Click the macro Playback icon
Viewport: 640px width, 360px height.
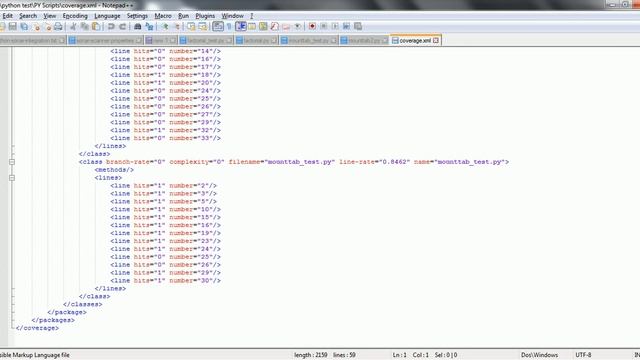click(x=335, y=27)
